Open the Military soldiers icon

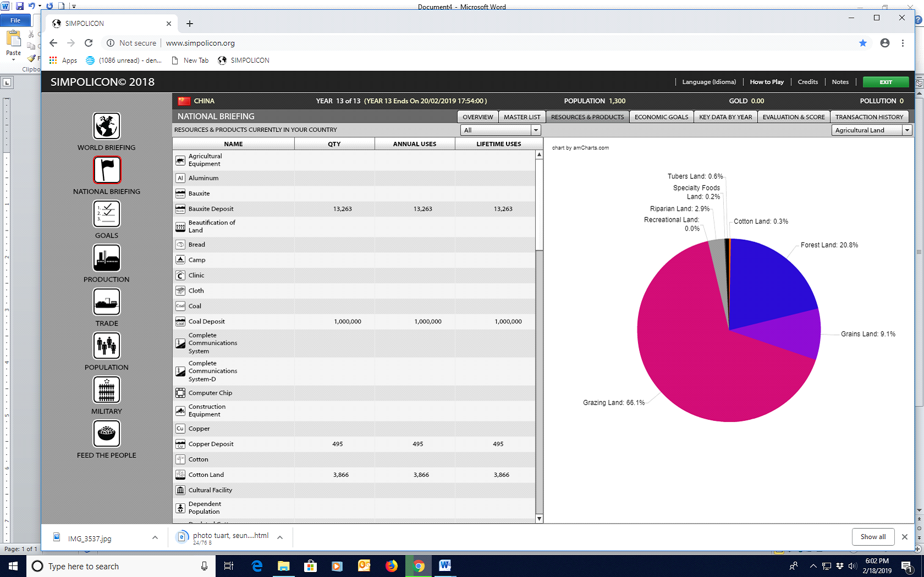107,390
